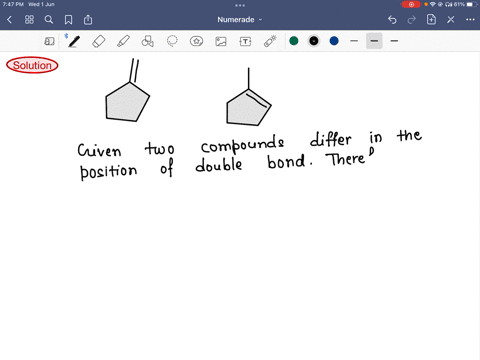Bookmark the current page
Viewport: 480px width, 360px height.
pyautogui.click(x=68, y=20)
